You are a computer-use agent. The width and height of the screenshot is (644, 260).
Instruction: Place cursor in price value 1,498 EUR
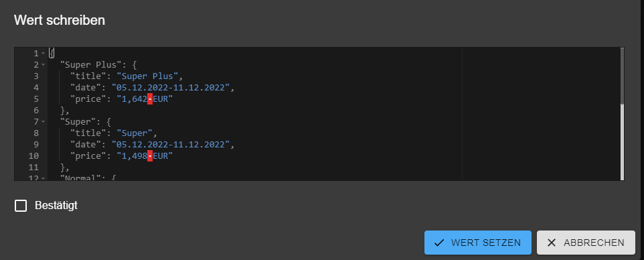pos(145,156)
